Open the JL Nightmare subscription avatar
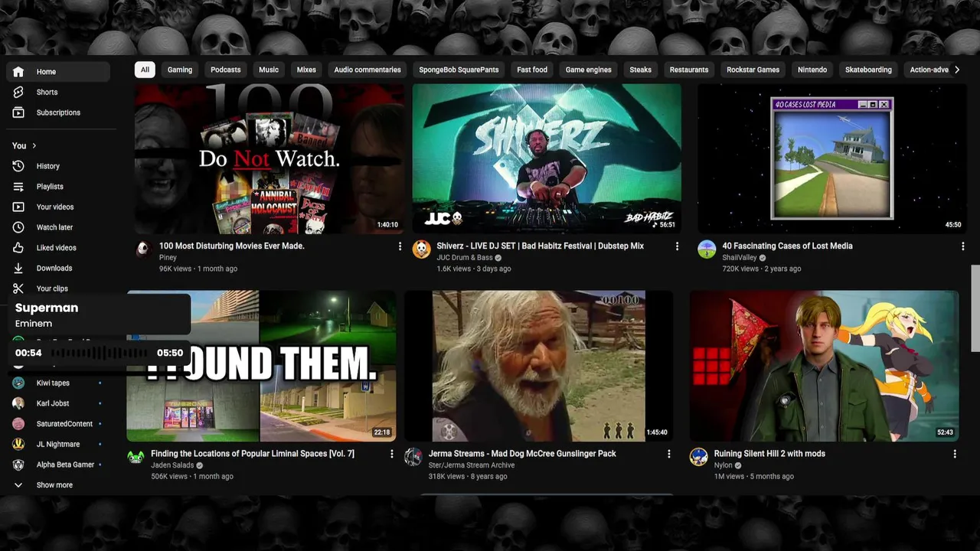This screenshot has height=551, width=980. coord(18,444)
